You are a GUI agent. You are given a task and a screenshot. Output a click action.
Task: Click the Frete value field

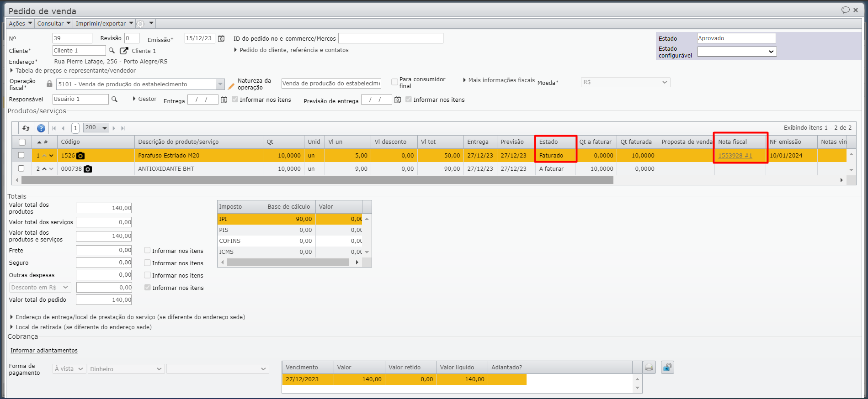[x=104, y=250]
